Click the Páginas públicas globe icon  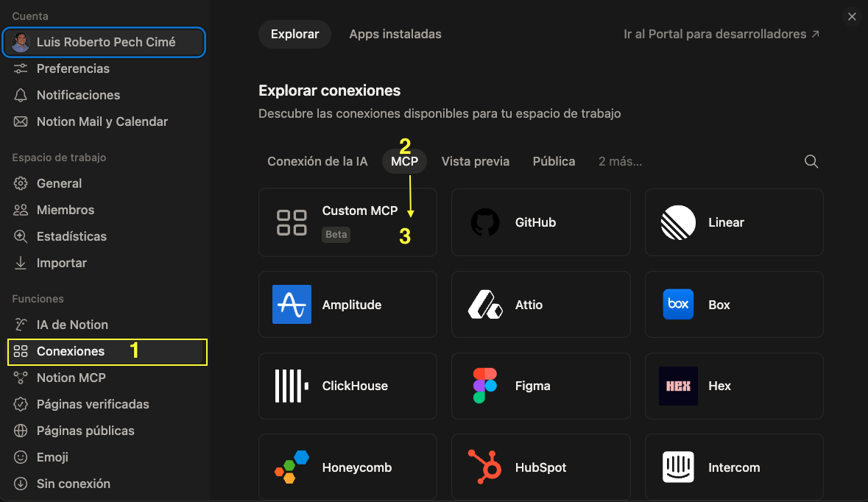point(21,431)
